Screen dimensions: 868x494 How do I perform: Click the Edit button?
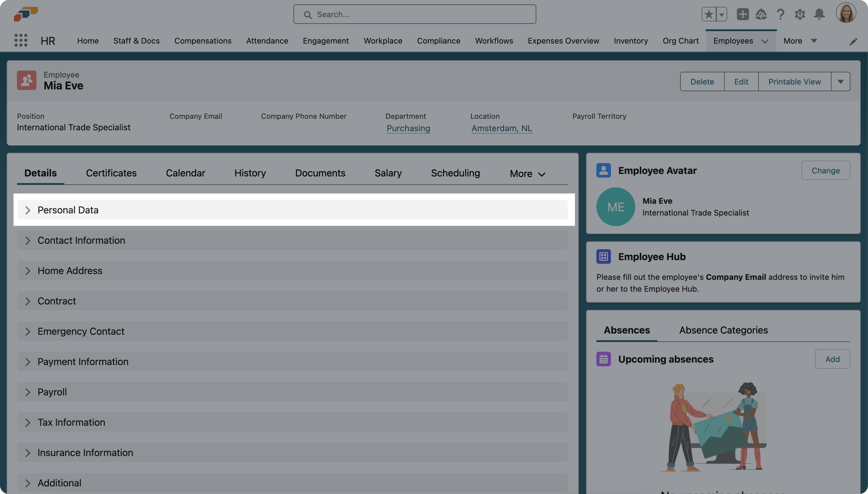(x=741, y=81)
